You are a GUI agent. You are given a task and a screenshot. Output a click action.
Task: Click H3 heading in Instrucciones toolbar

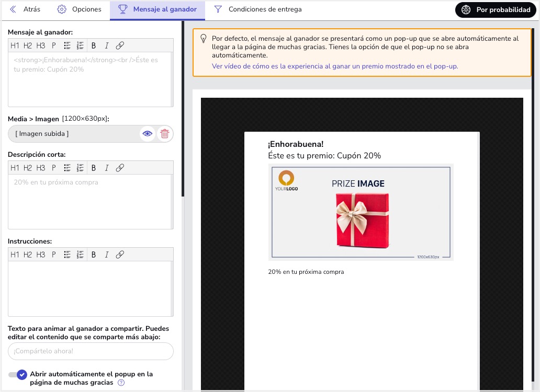(41, 255)
